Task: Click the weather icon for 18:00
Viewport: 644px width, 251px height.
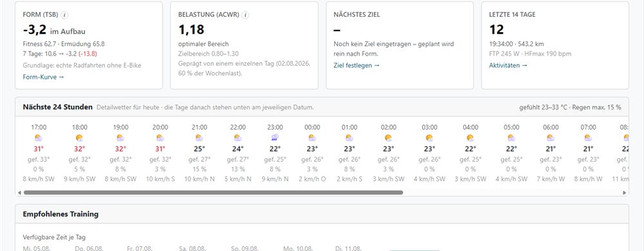Action: [79, 138]
